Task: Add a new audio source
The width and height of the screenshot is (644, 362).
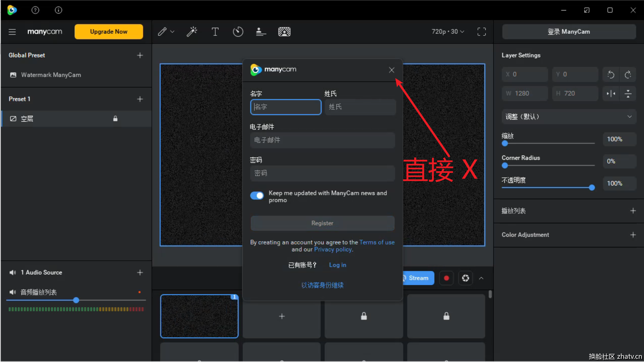Action: pos(140,273)
